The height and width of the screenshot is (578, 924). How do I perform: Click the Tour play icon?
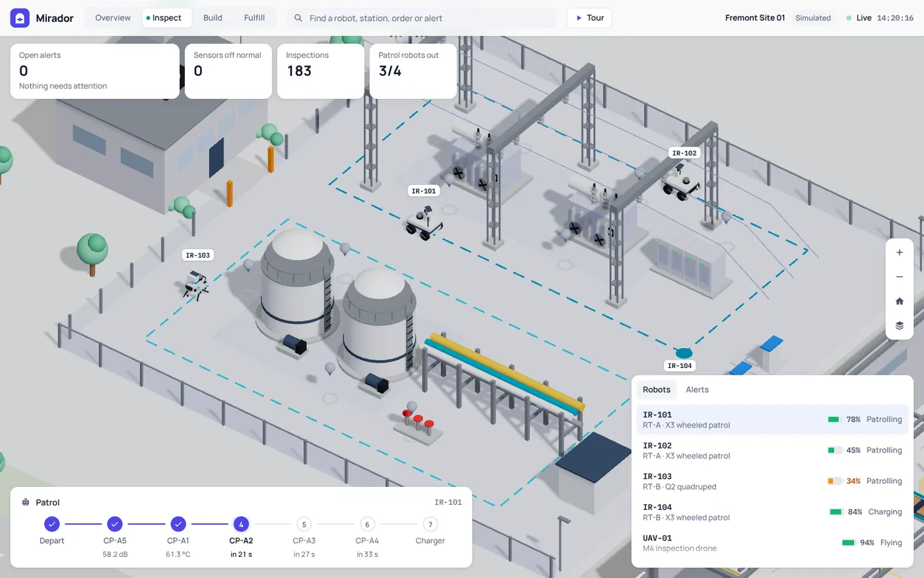[x=579, y=18]
